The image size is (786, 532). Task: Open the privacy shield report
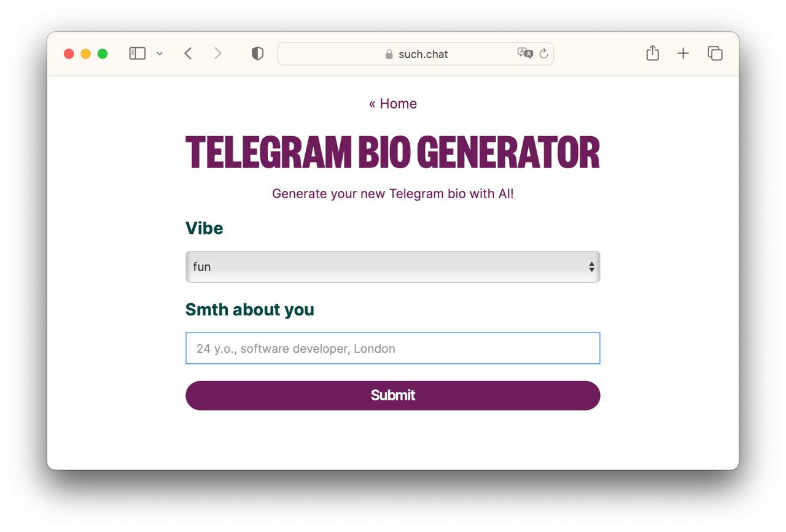[257, 53]
